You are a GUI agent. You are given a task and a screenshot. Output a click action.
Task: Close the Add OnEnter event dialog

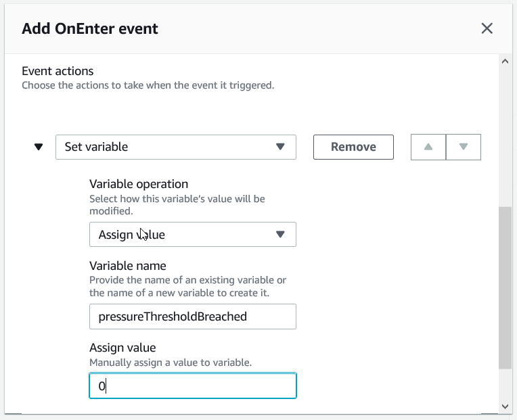pyautogui.click(x=487, y=28)
